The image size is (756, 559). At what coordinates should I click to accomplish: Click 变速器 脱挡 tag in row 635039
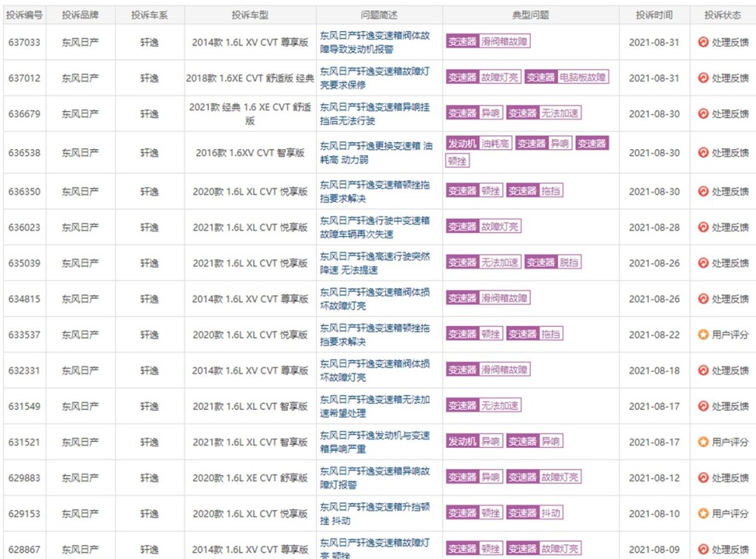pos(553,262)
